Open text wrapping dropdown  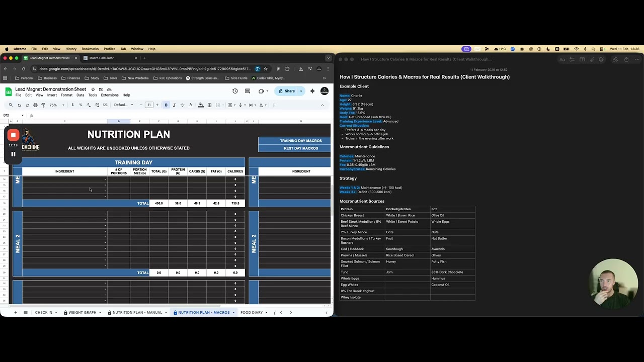252,105
